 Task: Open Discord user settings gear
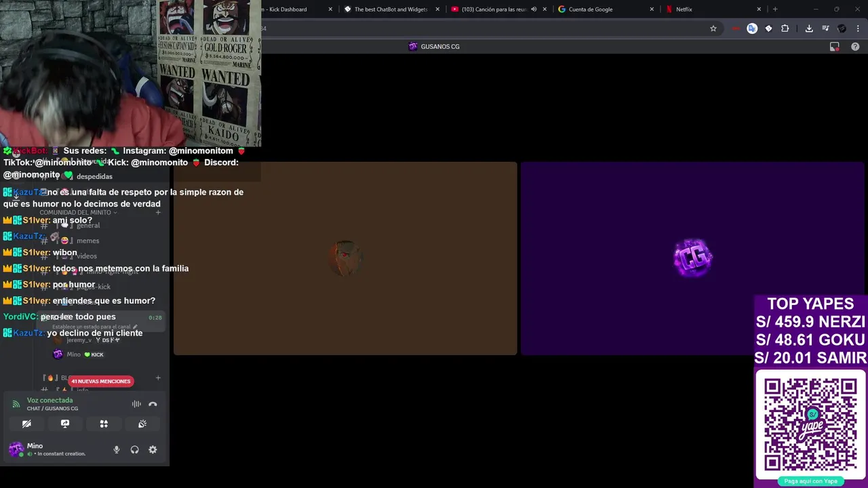[153, 449]
